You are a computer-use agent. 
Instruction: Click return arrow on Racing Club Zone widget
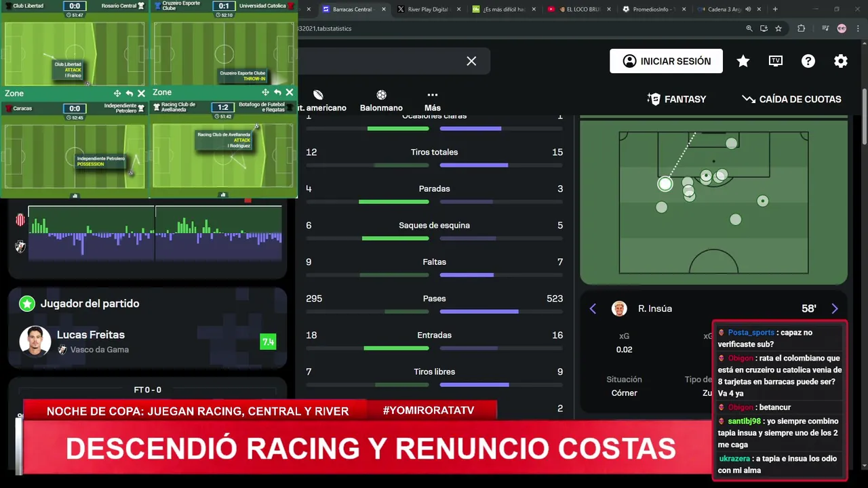coord(277,92)
